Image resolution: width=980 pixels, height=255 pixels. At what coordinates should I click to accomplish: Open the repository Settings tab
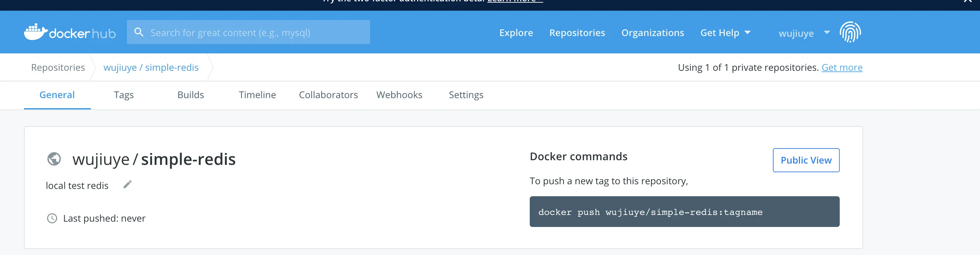click(x=466, y=95)
